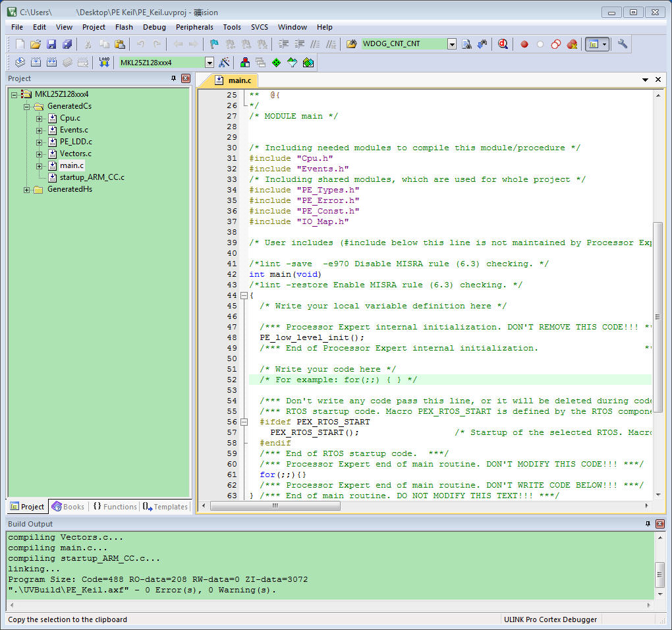672x630 pixels.
Task: Select startup_ARM_CC.c in project tree
Action: (92, 177)
